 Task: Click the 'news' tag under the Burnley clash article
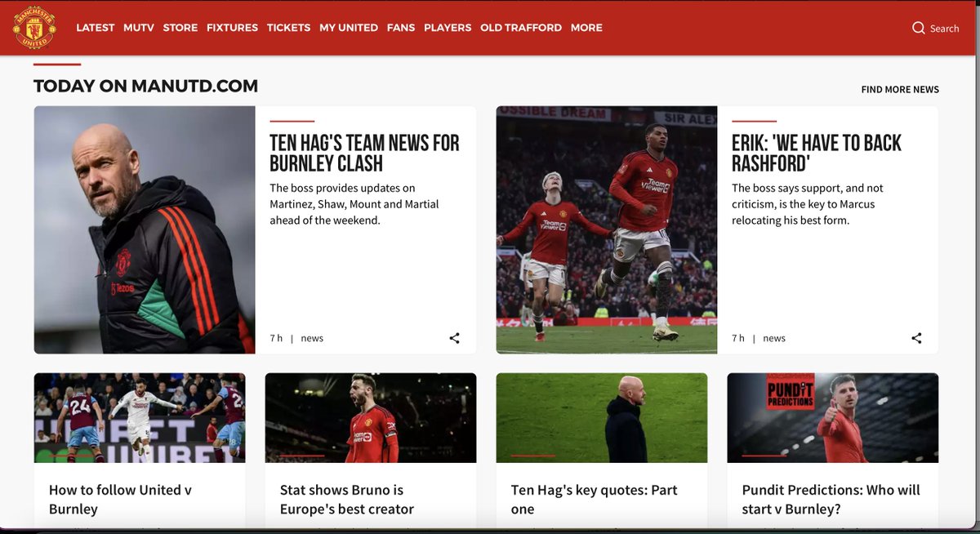click(x=312, y=338)
